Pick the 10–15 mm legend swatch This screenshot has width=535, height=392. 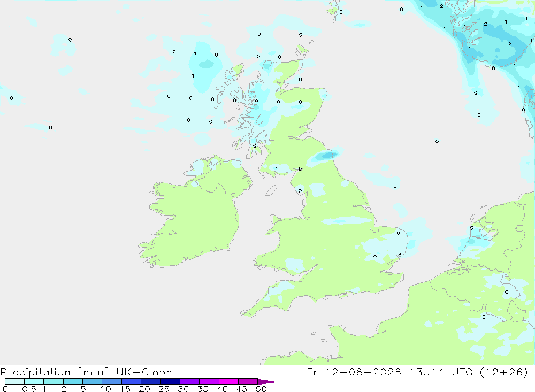pyautogui.click(x=112, y=381)
